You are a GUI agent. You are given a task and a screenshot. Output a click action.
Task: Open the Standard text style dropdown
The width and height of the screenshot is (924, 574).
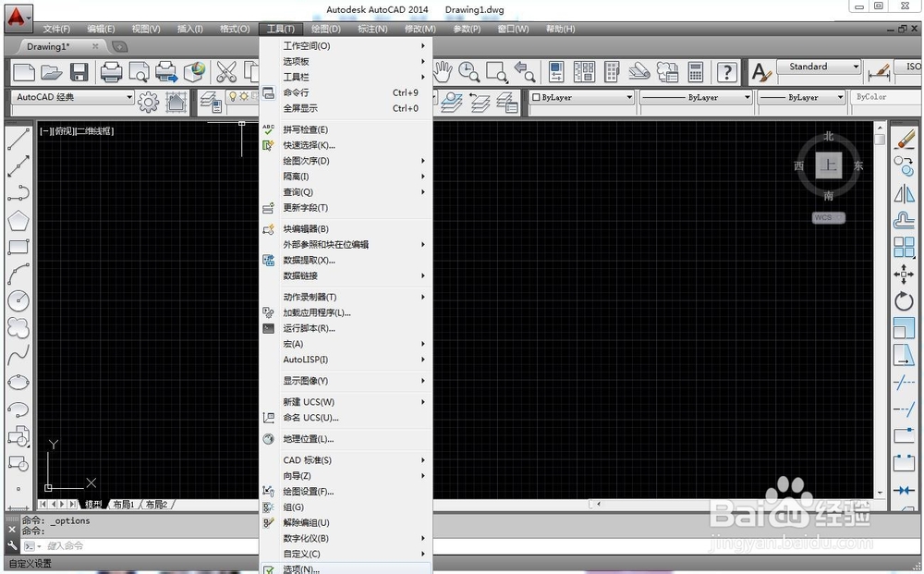click(819, 67)
